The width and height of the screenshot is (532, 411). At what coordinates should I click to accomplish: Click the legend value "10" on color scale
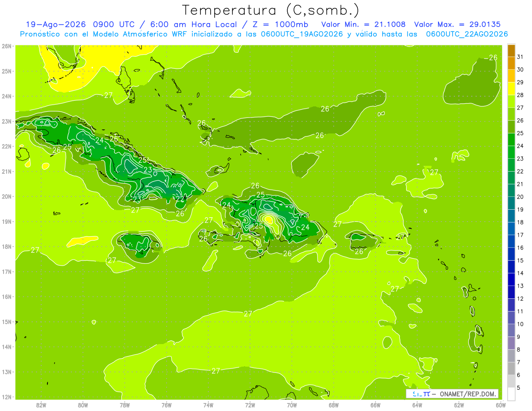(520, 324)
